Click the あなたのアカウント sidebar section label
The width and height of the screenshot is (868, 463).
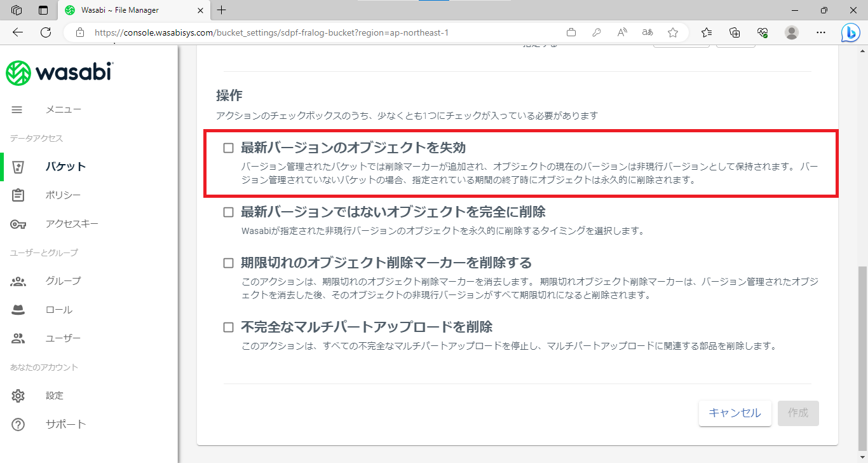click(44, 367)
